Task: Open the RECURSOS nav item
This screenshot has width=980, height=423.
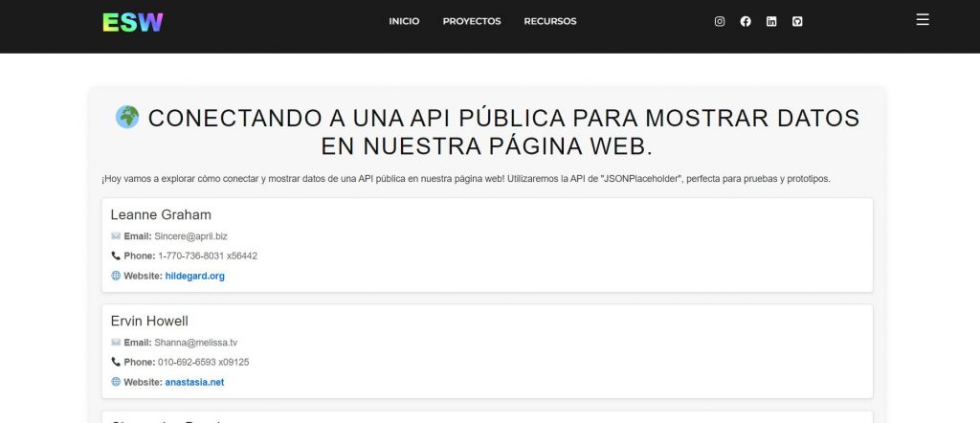Action: tap(550, 21)
